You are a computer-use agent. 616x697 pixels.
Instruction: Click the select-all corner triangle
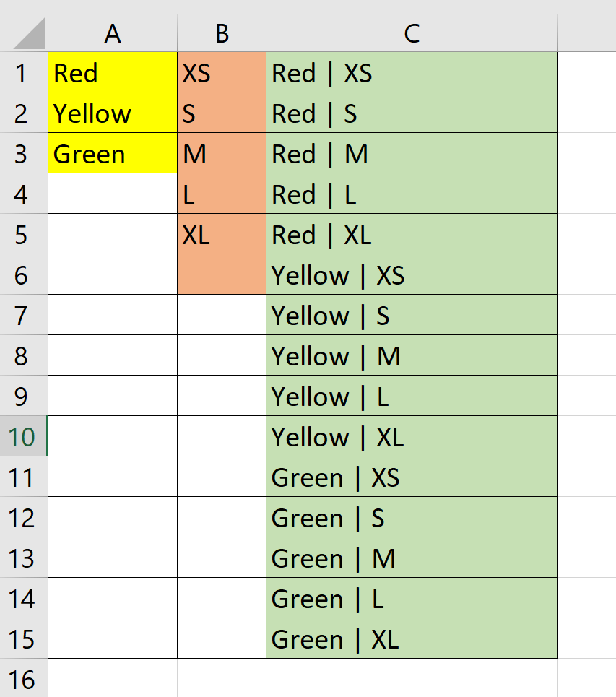[x=22, y=33]
